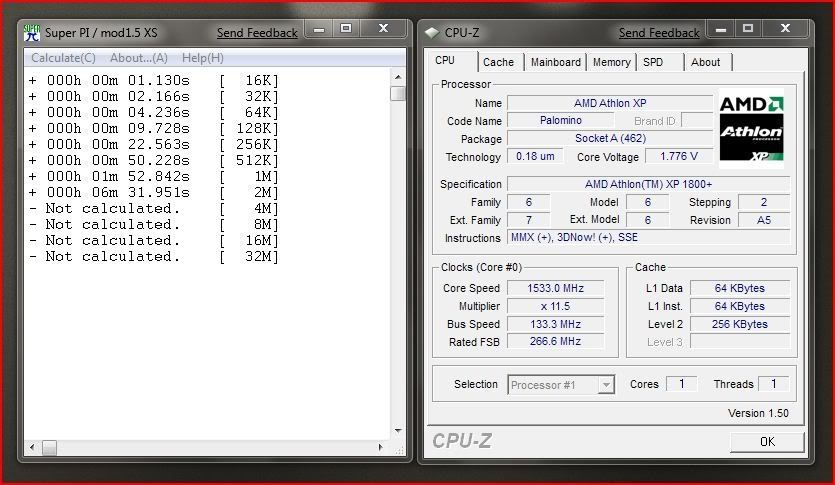The image size is (835, 485).
Task: Click the Instructions field MMX, 3DNow!, SSE
Action: pos(648,237)
